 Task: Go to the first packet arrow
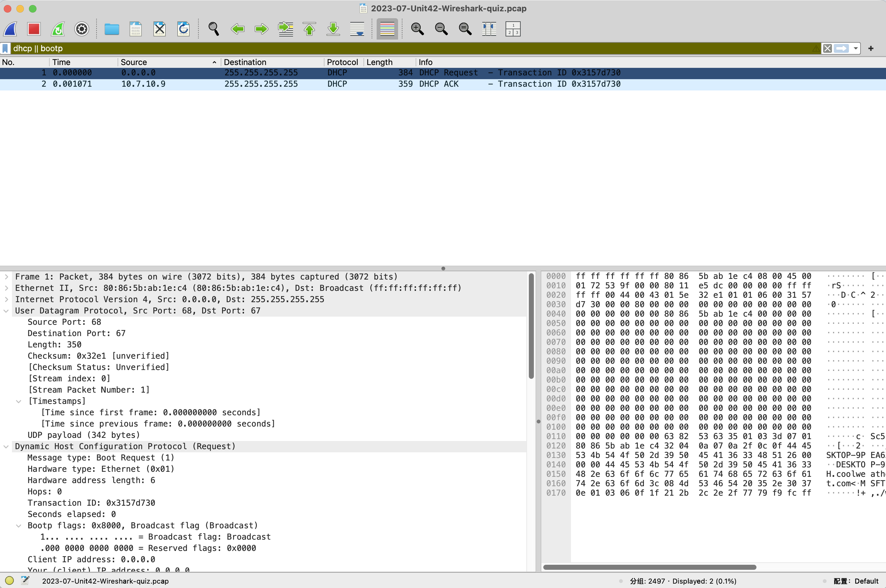(x=309, y=29)
